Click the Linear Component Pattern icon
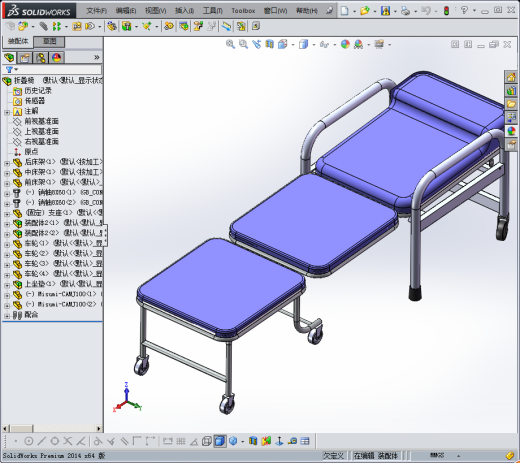 [57, 26]
